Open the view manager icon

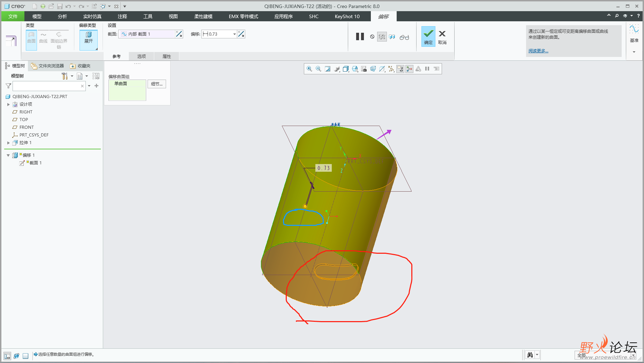click(364, 69)
